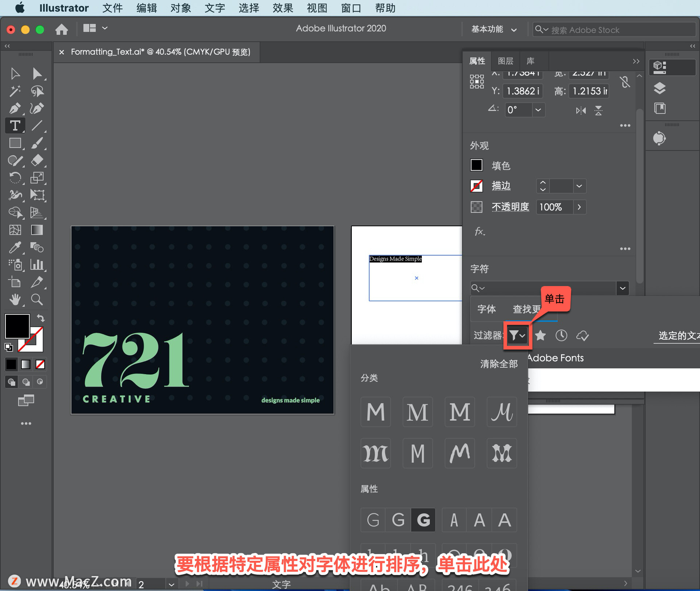700x591 pixels.
Task: Open the font filter dropdown
Action: tap(517, 335)
